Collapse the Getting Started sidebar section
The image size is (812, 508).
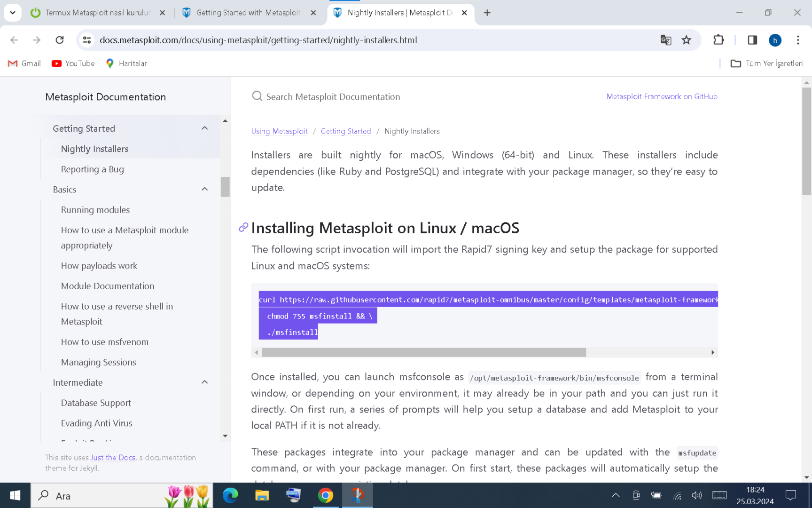[204, 128]
